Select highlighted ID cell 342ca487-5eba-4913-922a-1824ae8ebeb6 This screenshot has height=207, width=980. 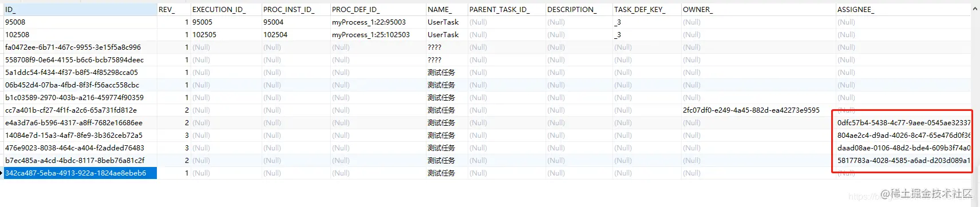[x=80, y=173]
